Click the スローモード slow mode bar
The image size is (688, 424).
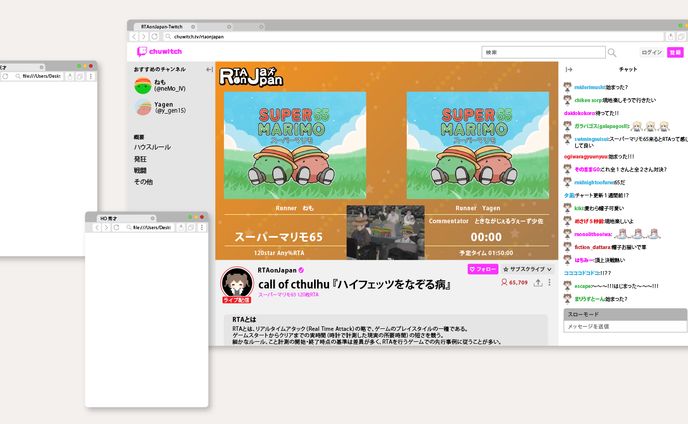pos(625,314)
